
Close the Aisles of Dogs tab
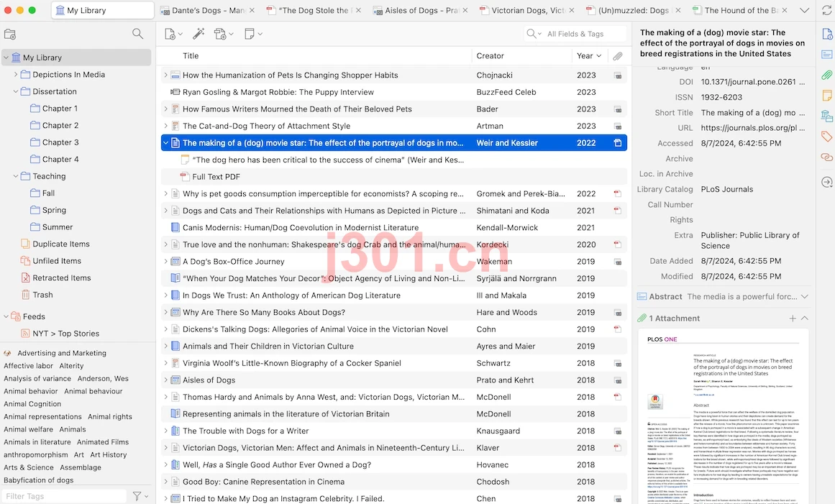(465, 10)
